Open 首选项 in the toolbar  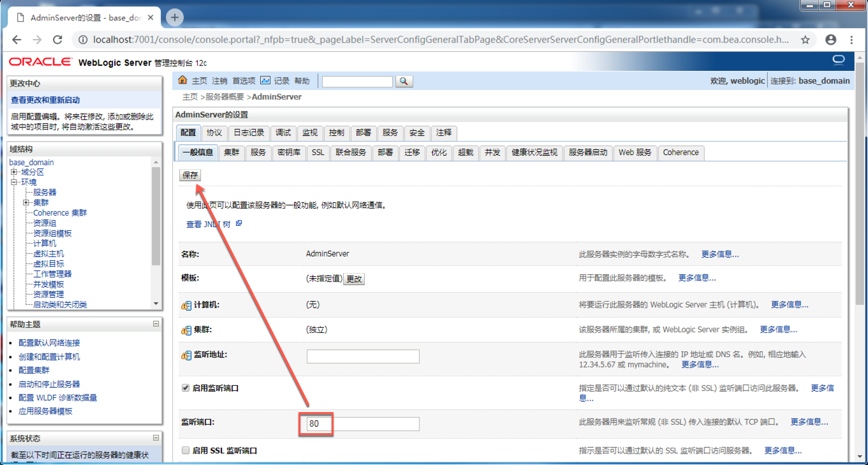point(244,81)
